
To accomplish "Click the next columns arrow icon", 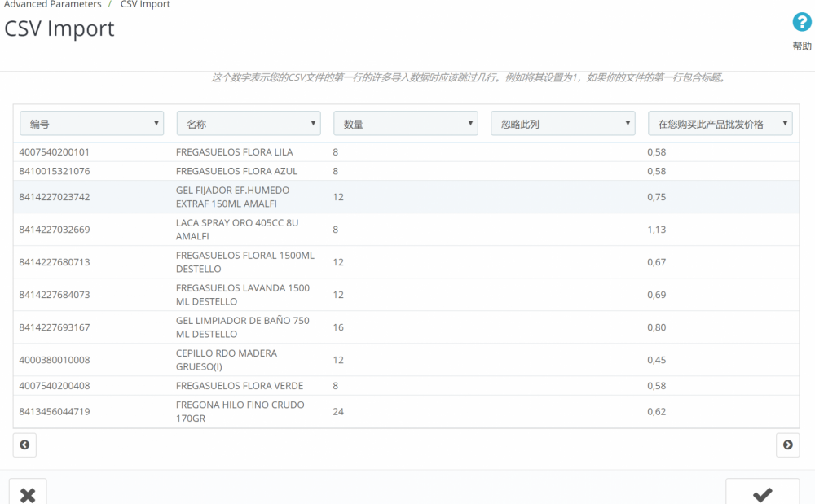I will tap(787, 445).
